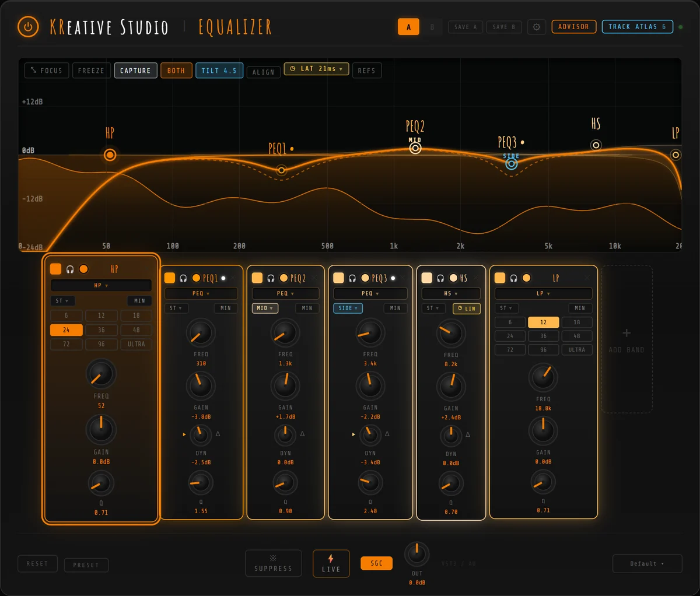Solo LP band via headphones icon
This screenshot has width=700, height=596.
tap(514, 278)
